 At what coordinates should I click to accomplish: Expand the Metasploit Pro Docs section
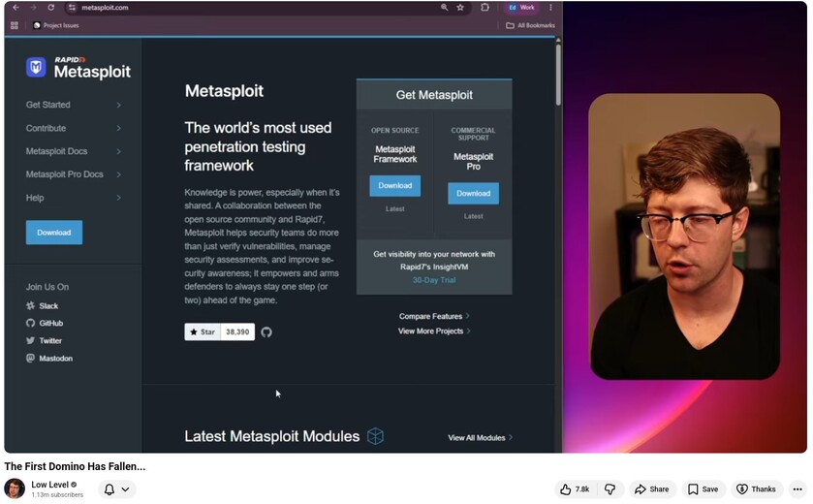pos(73,174)
